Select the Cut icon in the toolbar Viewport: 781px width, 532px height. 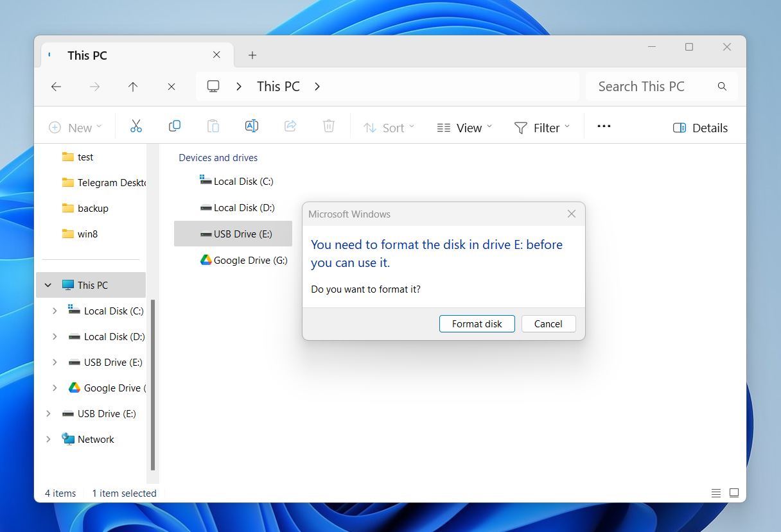coord(136,126)
